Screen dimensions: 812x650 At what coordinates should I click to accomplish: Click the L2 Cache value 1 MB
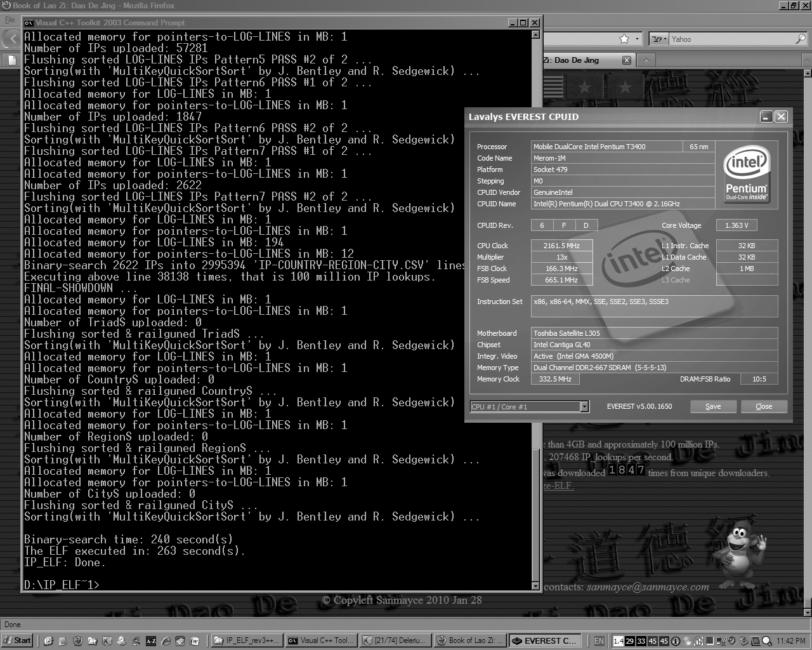tap(747, 269)
